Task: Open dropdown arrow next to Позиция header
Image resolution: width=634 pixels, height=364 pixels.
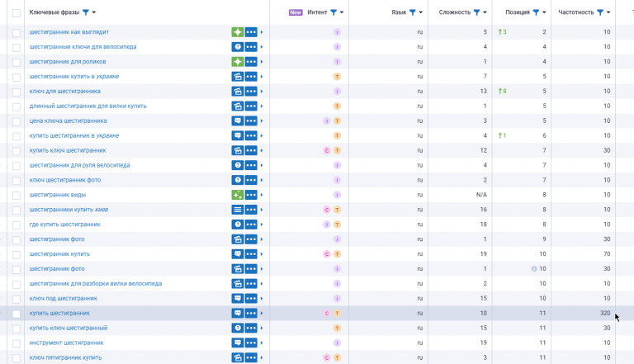Action: coord(544,12)
